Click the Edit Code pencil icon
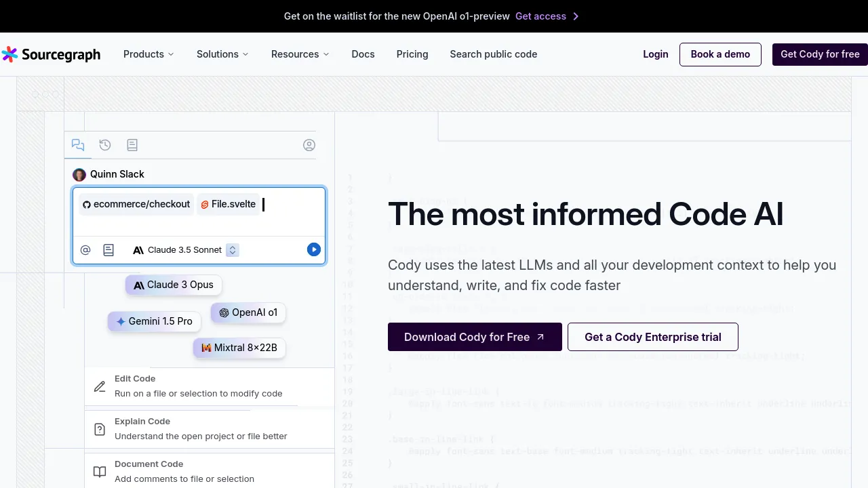Image resolution: width=868 pixels, height=488 pixels. click(100, 386)
